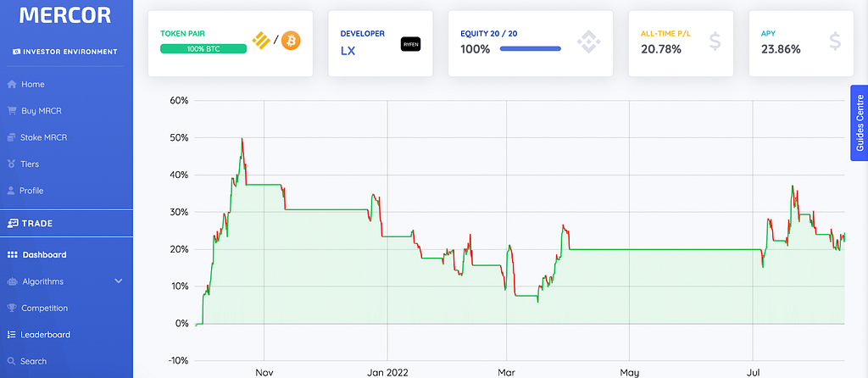Click the 50% y-axis label
This screenshot has height=378, width=868.
pyautogui.click(x=180, y=138)
